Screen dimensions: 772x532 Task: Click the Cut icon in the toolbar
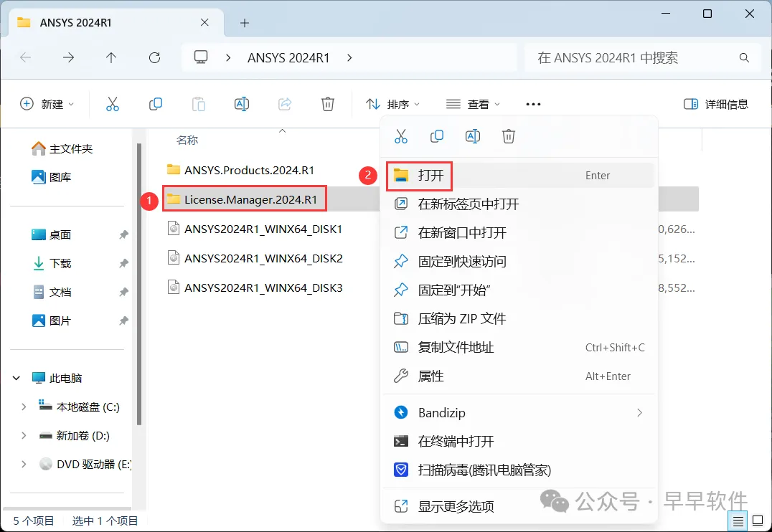[112, 104]
